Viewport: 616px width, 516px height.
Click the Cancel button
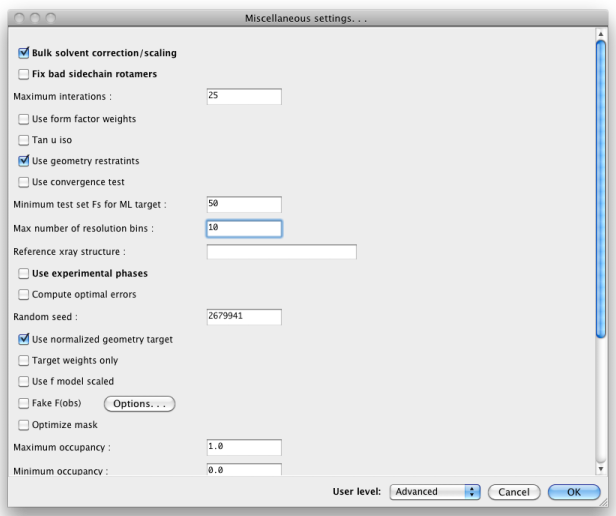pyautogui.click(x=515, y=492)
